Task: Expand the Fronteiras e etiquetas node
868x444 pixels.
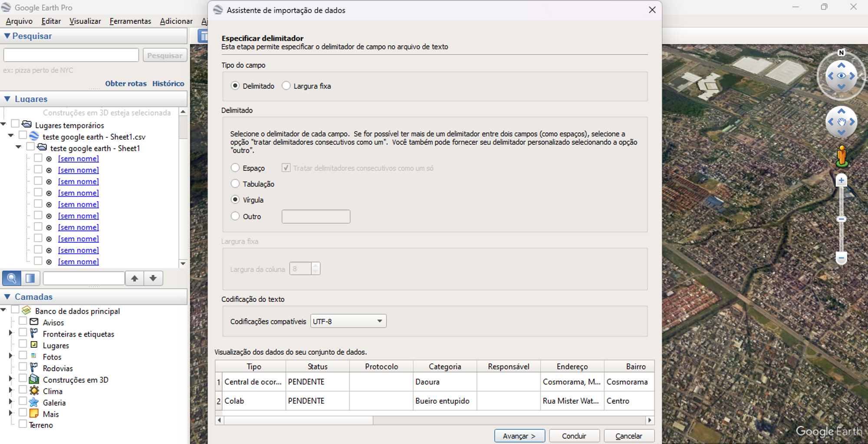Action: (10, 332)
